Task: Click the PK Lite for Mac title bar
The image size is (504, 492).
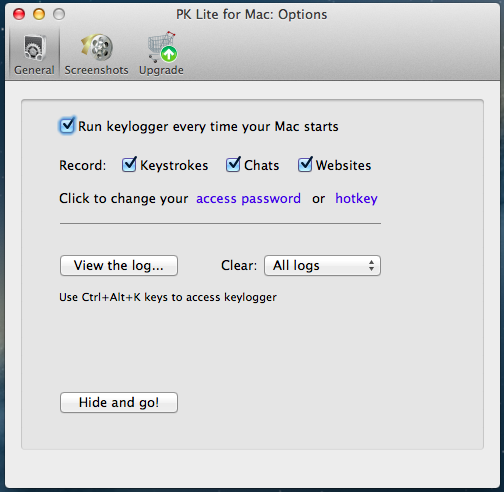Action: (x=252, y=15)
